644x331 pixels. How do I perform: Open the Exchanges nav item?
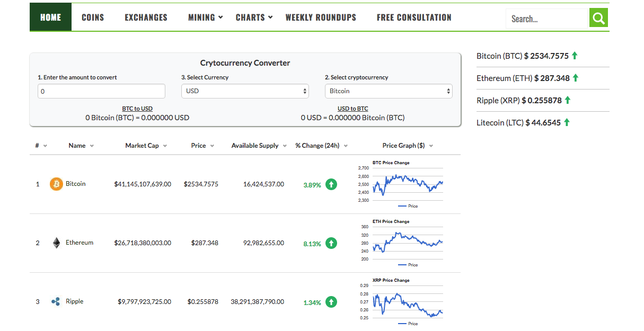point(146,17)
